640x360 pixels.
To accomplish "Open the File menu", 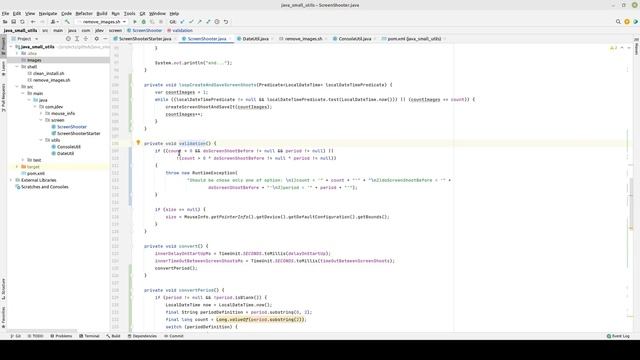I will (x=5, y=13).
